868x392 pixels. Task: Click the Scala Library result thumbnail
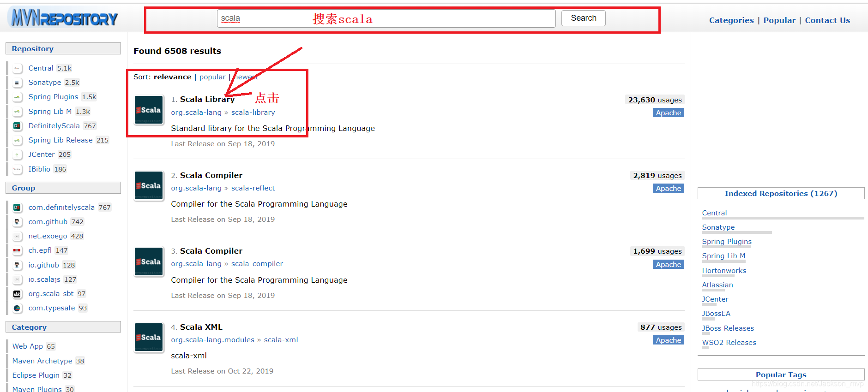pyautogui.click(x=149, y=110)
